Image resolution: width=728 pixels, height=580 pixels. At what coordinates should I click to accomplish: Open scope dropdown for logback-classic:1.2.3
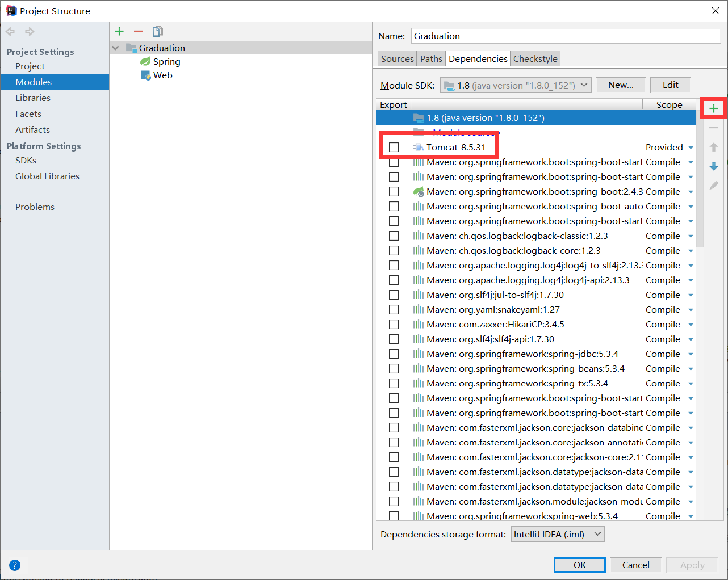[x=691, y=236]
